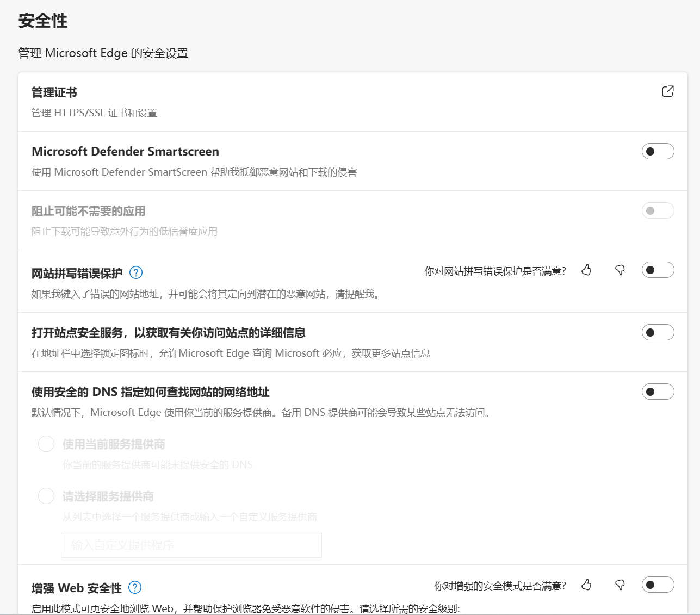Toggle 使用安全的 DNS switch
700x615 pixels.
tap(658, 391)
